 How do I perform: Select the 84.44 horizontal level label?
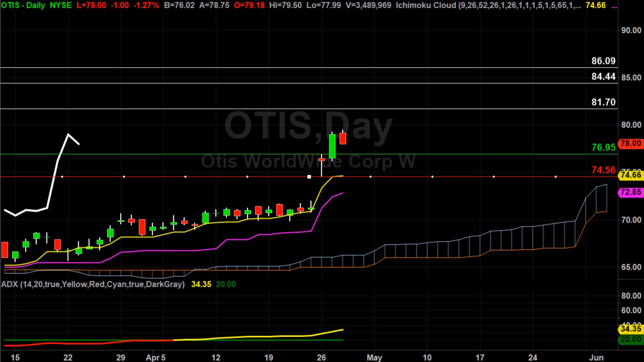click(x=603, y=77)
